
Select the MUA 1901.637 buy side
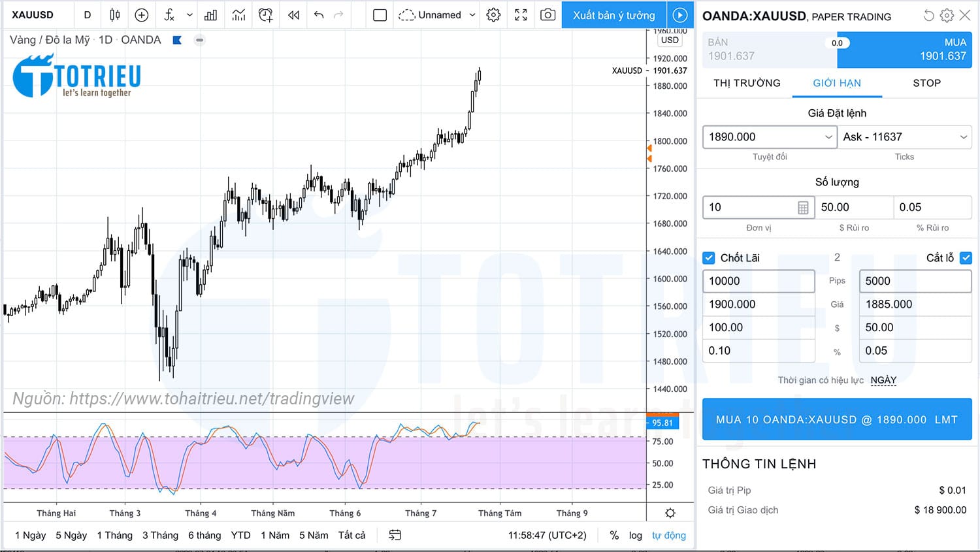pyautogui.click(x=905, y=49)
